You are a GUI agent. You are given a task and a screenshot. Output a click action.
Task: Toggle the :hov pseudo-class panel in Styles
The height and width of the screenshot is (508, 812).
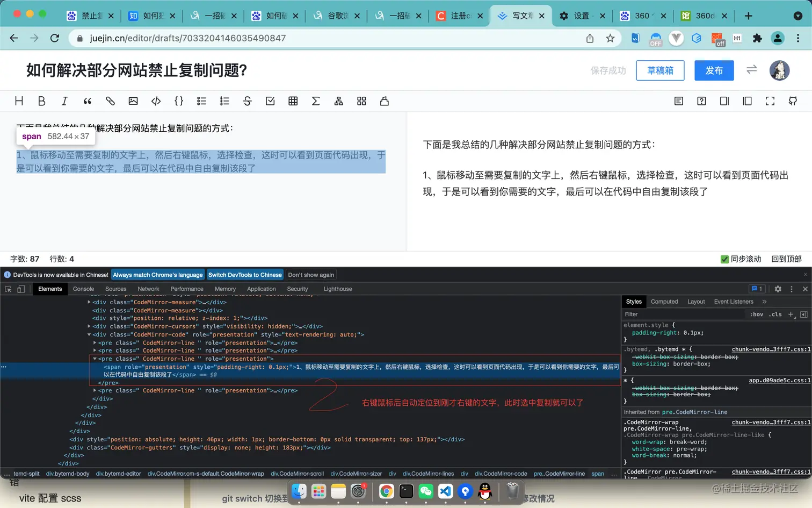tap(757, 314)
